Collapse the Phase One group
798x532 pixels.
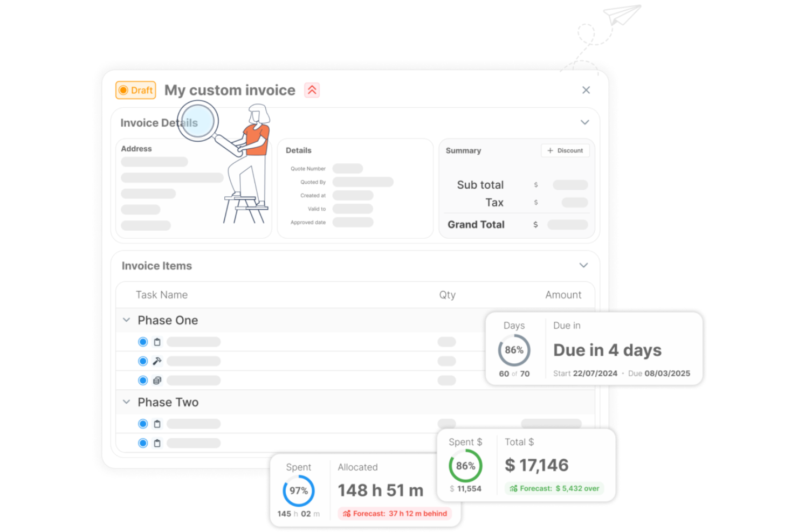click(126, 320)
